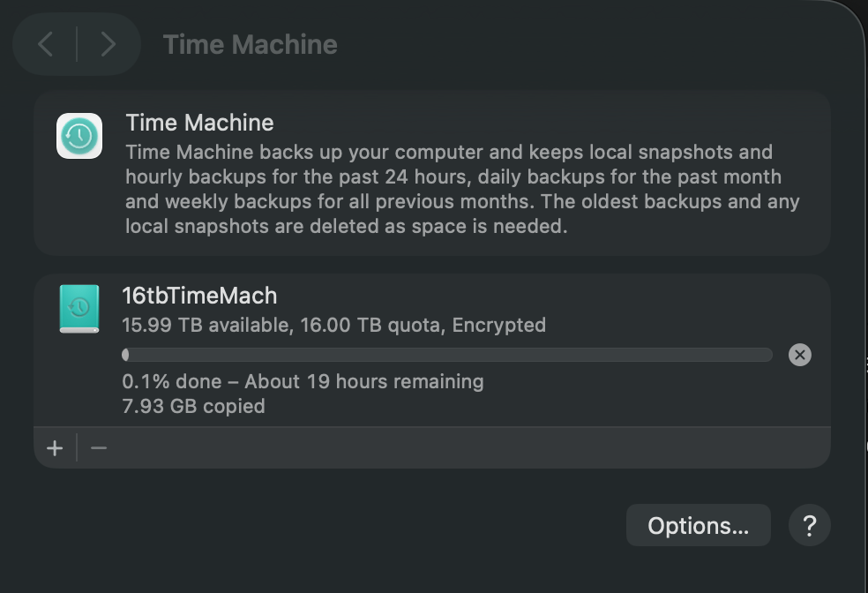Add a backup disk with plus button
Screen dimensions: 868x593
55,448
